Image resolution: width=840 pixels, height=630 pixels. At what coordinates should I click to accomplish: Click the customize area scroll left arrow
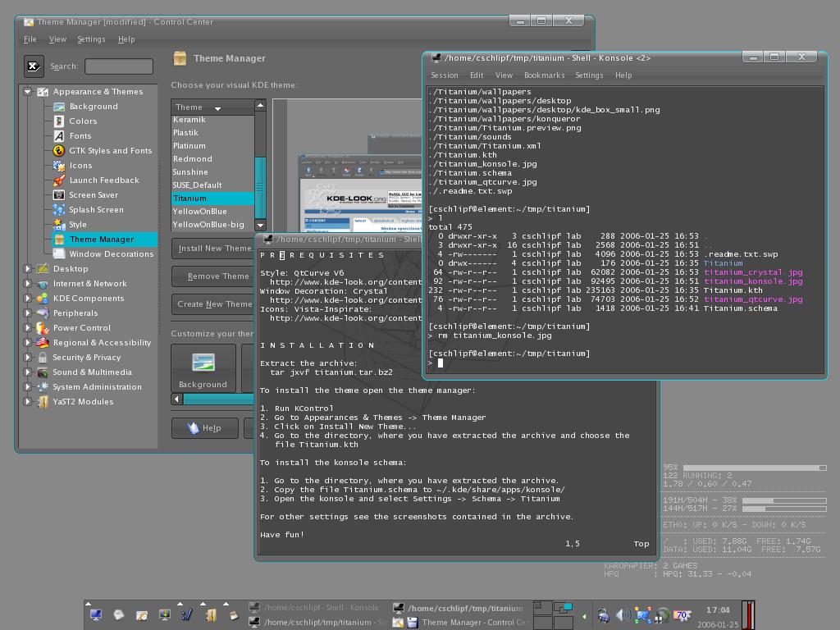[x=177, y=399]
